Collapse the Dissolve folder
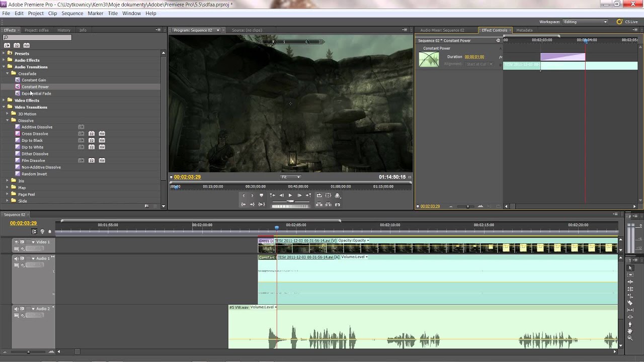 pos(8,120)
